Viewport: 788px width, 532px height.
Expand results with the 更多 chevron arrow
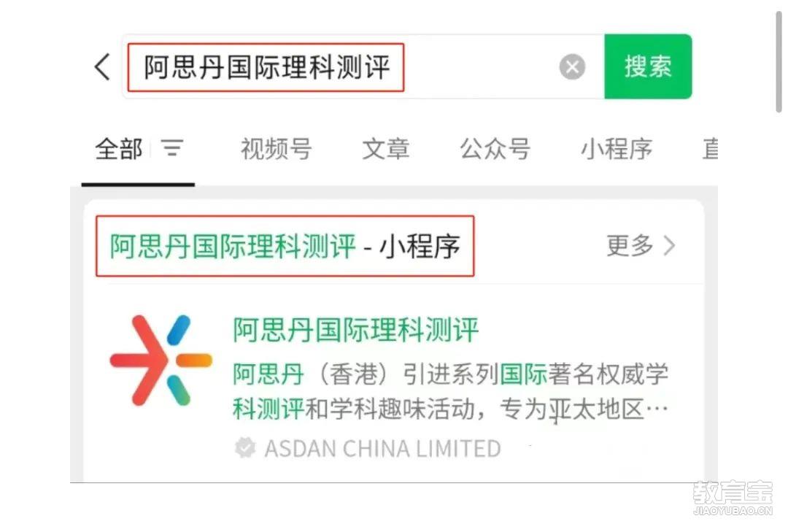click(x=669, y=246)
